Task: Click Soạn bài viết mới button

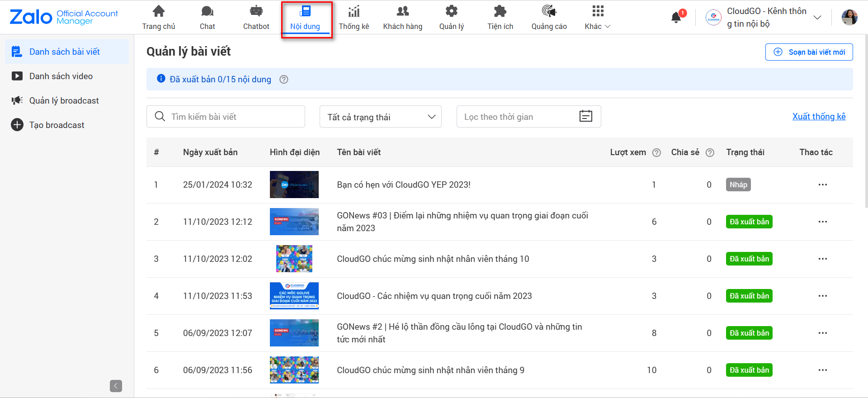Action: (809, 52)
